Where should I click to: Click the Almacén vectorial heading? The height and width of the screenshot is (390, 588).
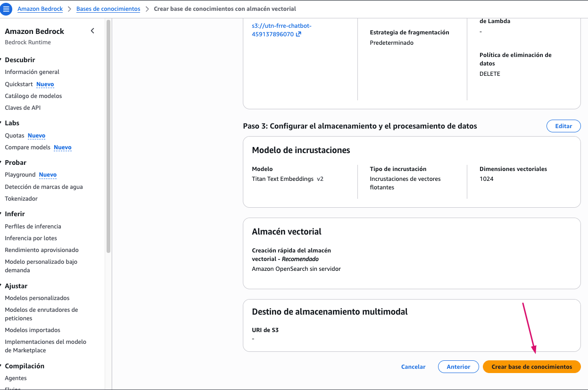tap(287, 232)
